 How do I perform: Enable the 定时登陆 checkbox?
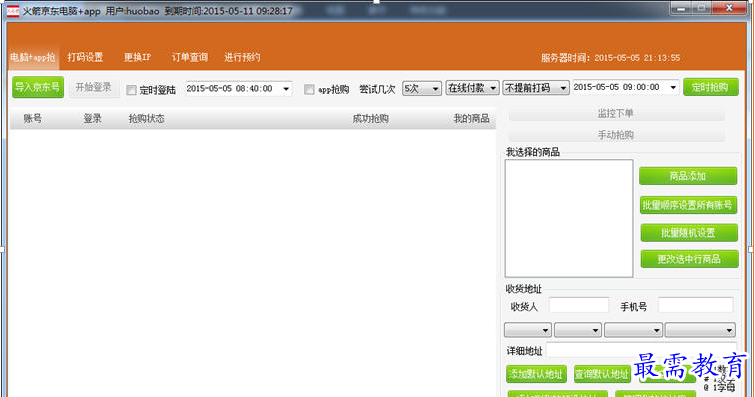tap(131, 90)
